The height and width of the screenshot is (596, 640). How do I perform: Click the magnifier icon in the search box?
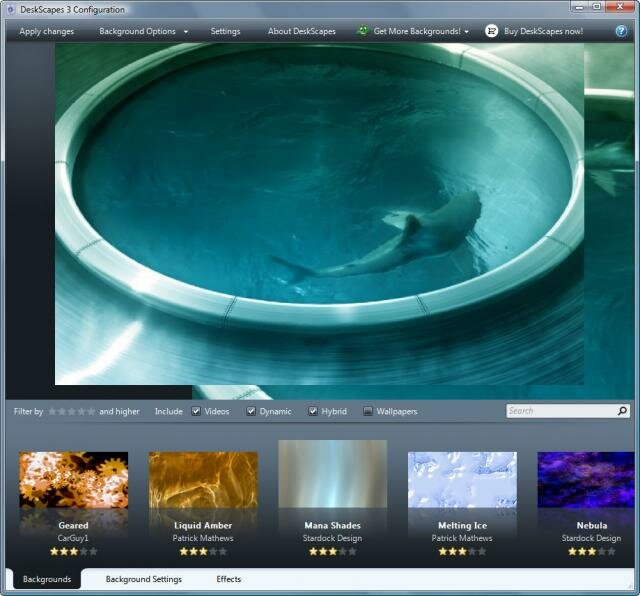click(x=622, y=411)
